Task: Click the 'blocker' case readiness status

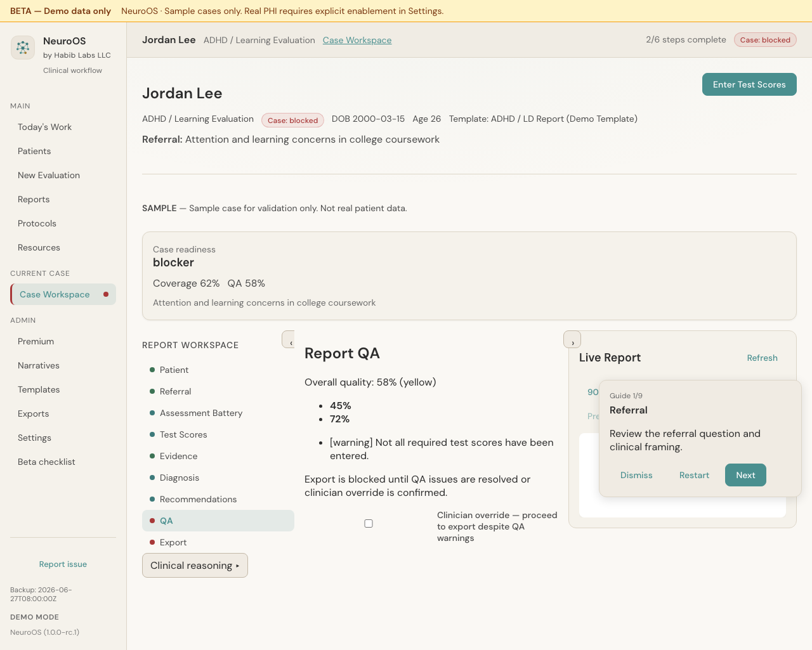Action: coord(173,263)
